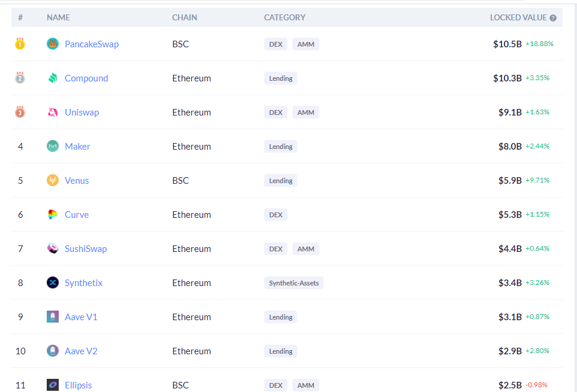Sort by the LOCKED VALUE column header

(518, 17)
